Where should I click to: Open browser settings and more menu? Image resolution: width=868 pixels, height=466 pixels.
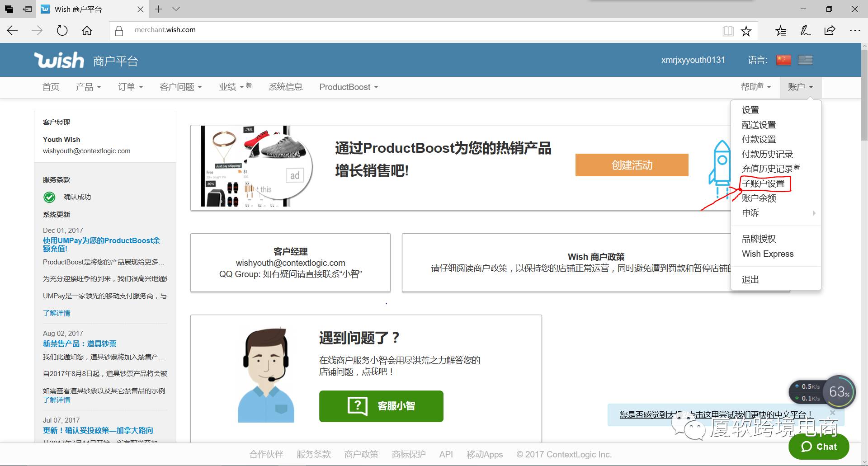click(855, 31)
